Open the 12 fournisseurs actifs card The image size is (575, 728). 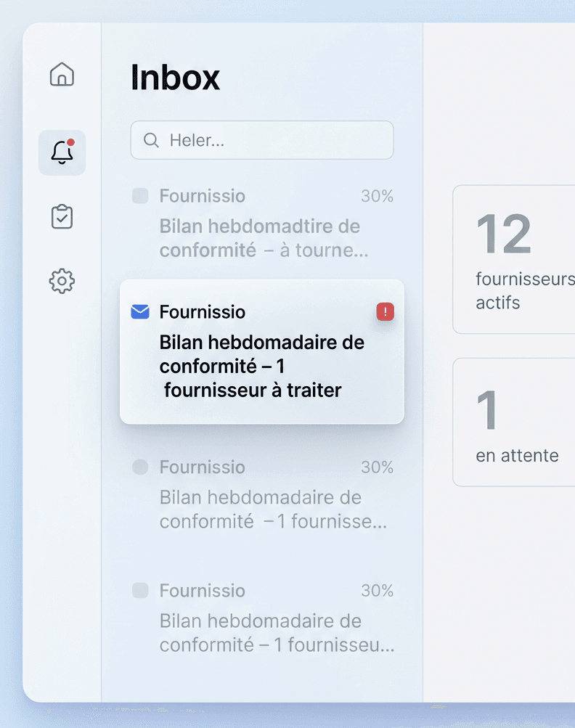pyautogui.click(x=514, y=259)
